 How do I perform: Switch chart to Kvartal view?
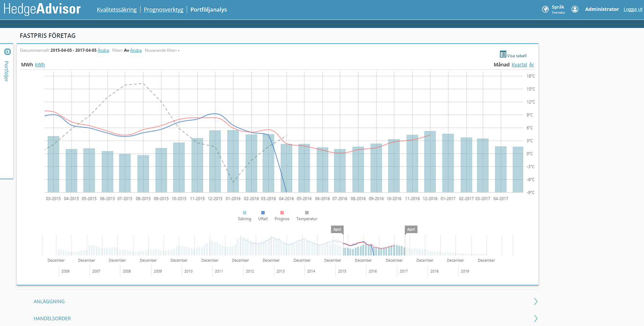point(519,65)
